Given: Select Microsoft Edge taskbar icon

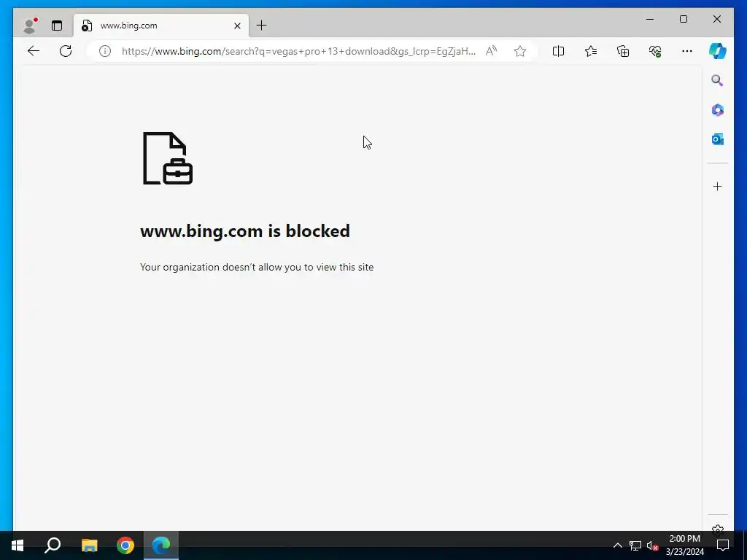Looking at the screenshot, I should pyautogui.click(x=161, y=545).
